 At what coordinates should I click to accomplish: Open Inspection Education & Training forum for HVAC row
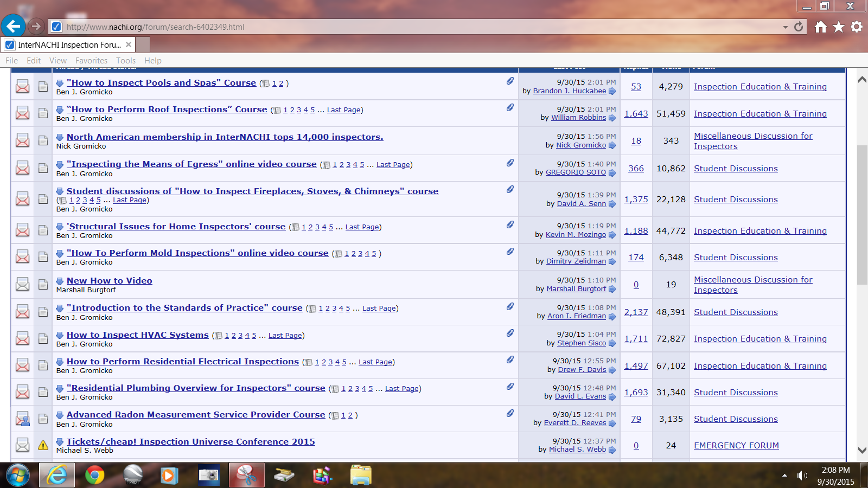(760, 338)
